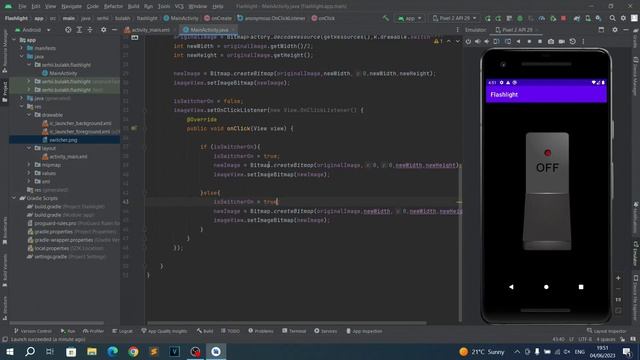
Task: Tap the phone screen Back navigation button
Action: click(511, 287)
